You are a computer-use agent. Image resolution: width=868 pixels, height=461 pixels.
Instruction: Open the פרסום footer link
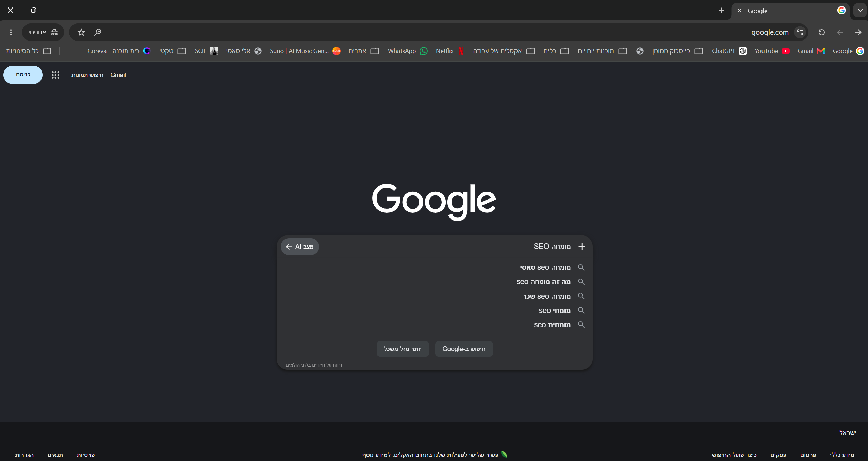tap(808, 455)
